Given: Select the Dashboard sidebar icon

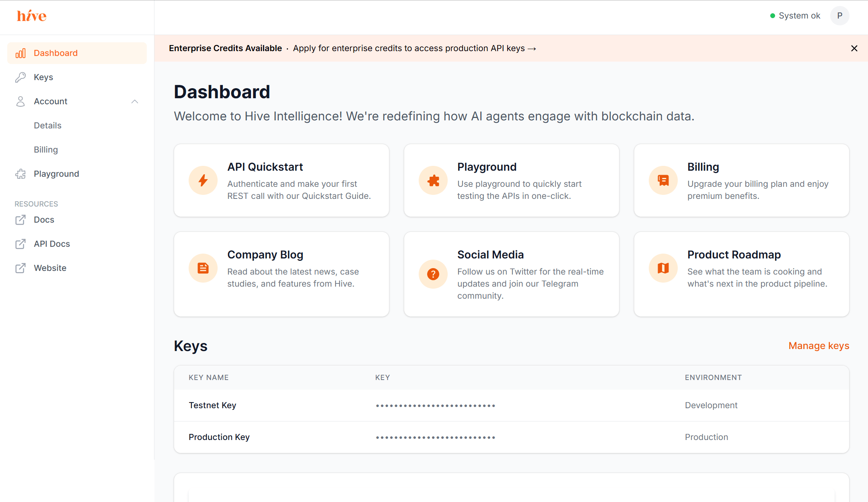Looking at the screenshot, I should tap(20, 53).
